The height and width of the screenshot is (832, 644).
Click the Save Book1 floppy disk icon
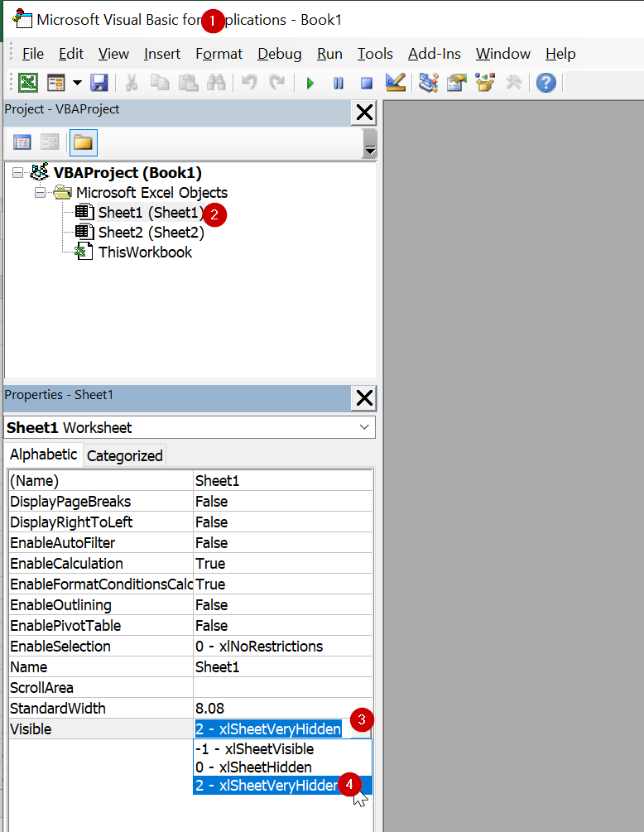tap(99, 83)
